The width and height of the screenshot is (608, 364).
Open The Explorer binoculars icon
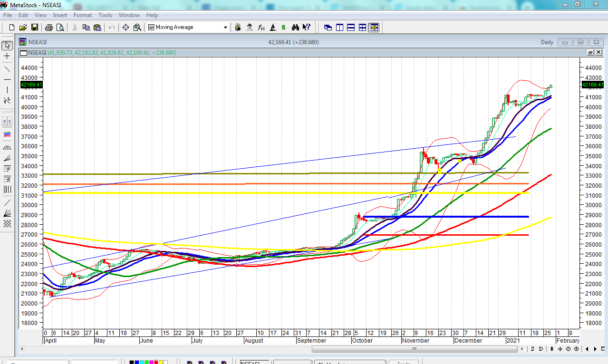pyautogui.click(x=295, y=28)
